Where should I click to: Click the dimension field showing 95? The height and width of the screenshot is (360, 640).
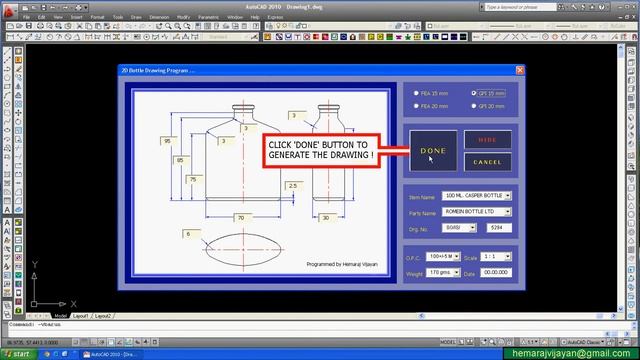tap(168, 141)
